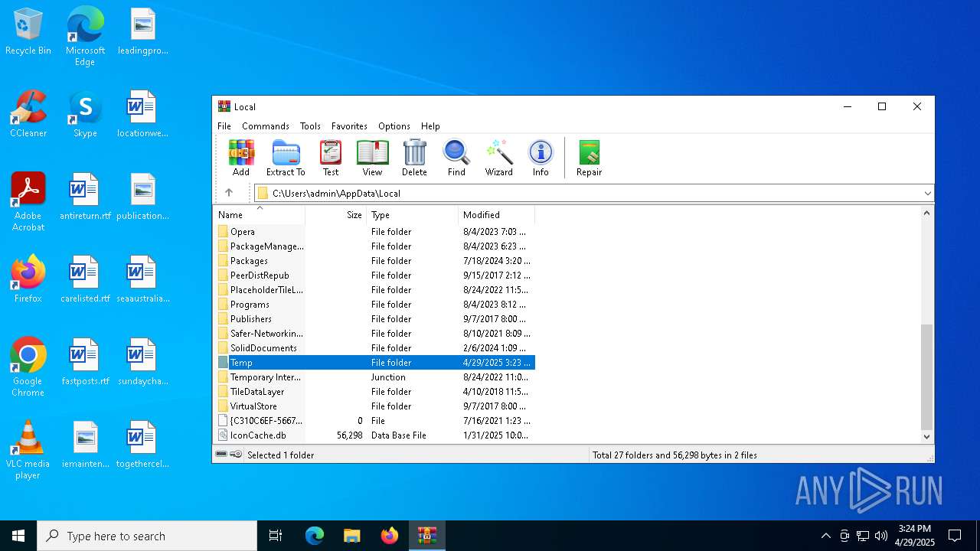Select the IconCache.db file row
The image size is (980, 551).
374,435
